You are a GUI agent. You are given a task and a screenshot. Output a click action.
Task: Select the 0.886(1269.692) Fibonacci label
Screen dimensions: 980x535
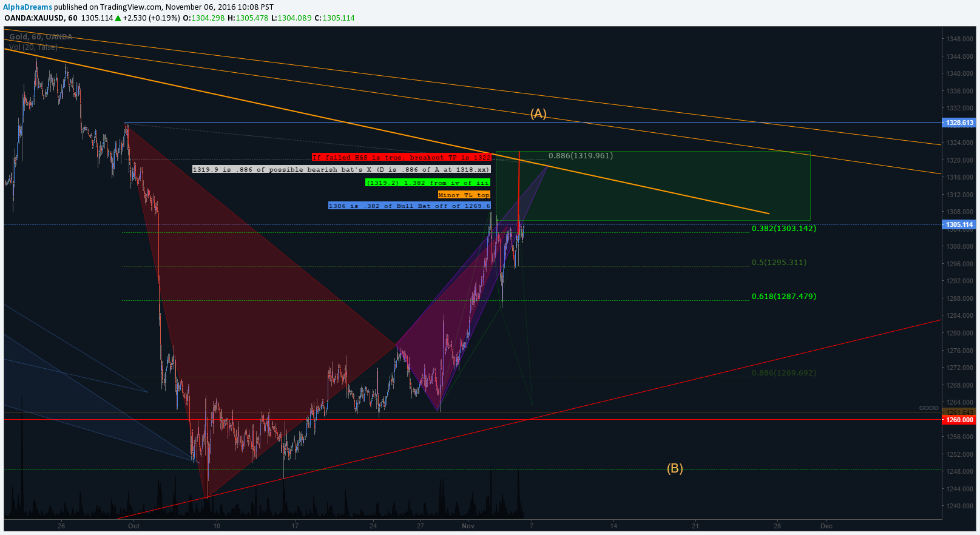(784, 373)
